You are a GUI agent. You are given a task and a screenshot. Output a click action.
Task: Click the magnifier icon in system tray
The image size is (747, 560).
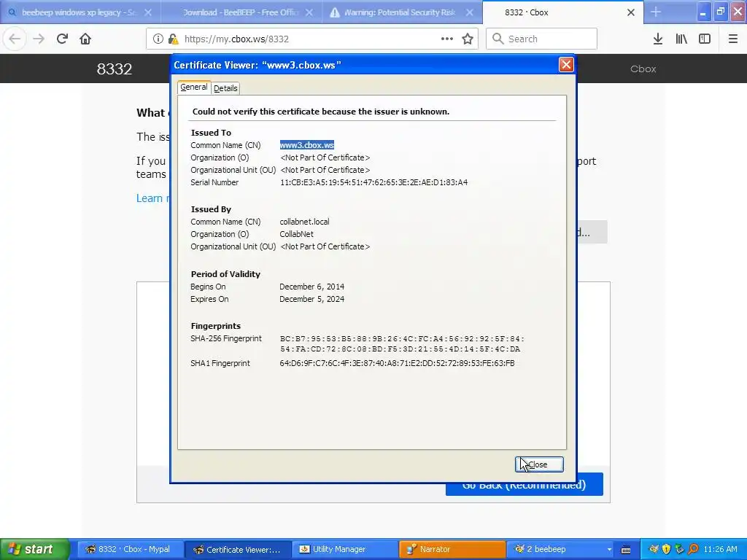pos(693,550)
